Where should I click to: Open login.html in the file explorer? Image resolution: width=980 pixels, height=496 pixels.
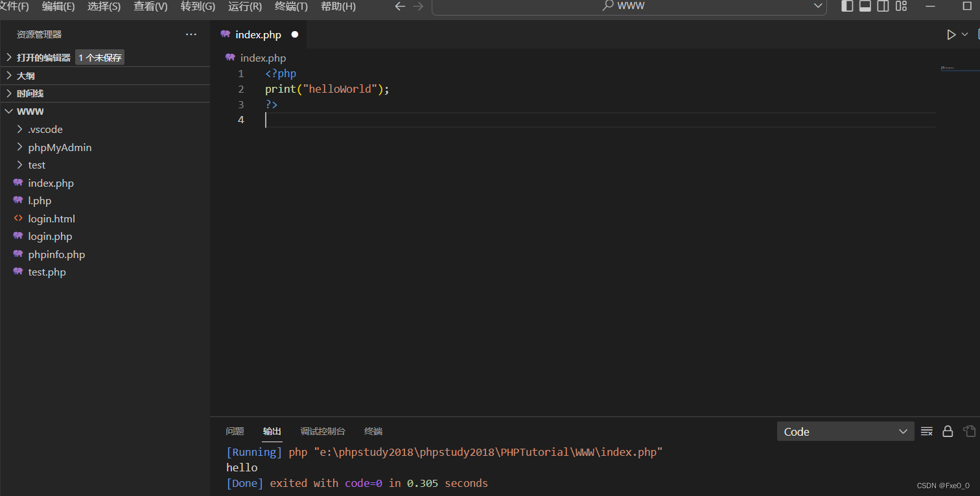[51, 219]
